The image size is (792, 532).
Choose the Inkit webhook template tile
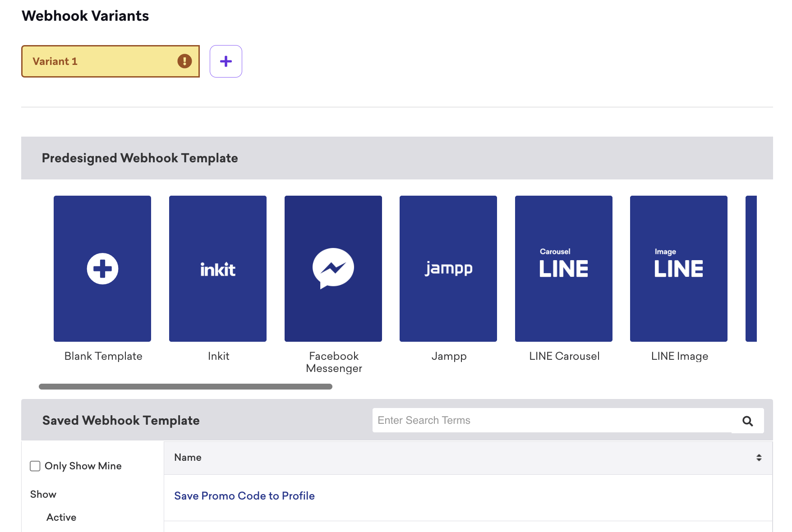(218, 269)
